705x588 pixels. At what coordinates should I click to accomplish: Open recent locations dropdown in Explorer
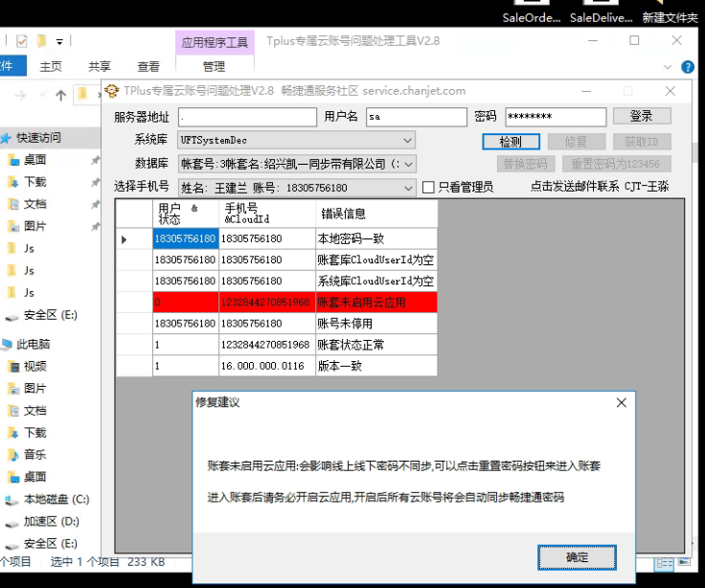[x=42, y=96]
